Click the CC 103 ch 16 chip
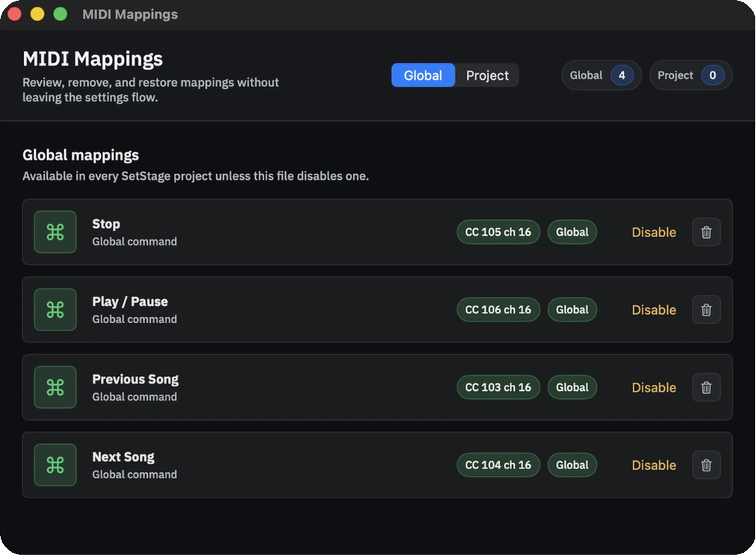 click(x=498, y=387)
